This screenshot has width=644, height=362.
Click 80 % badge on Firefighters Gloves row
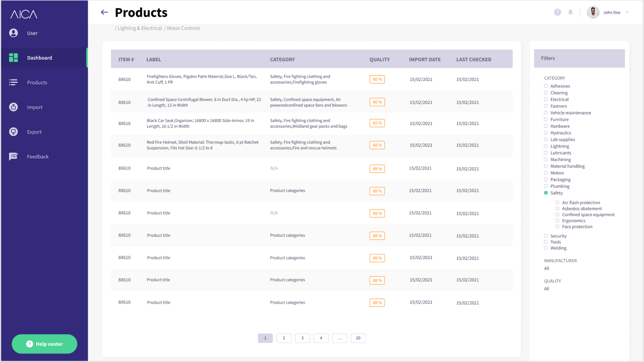click(377, 79)
